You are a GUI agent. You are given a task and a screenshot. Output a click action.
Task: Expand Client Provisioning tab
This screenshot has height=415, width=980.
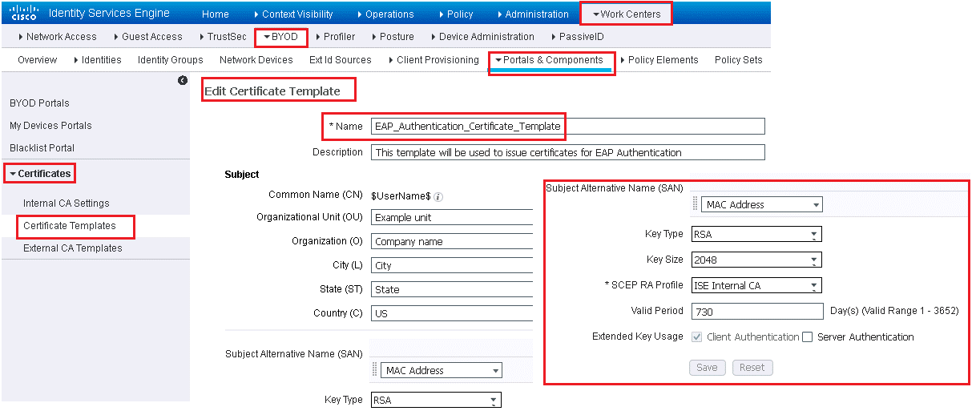(x=433, y=60)
